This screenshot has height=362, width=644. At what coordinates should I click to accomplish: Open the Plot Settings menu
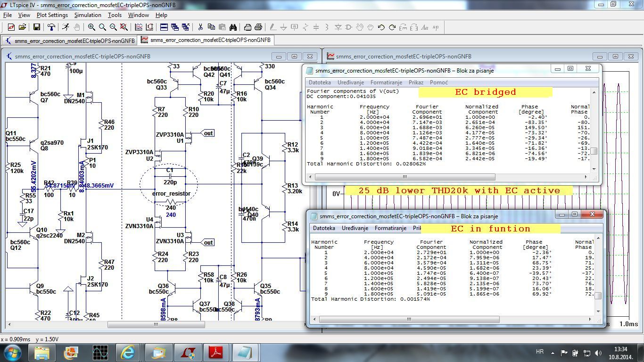[x=52, y=15]
